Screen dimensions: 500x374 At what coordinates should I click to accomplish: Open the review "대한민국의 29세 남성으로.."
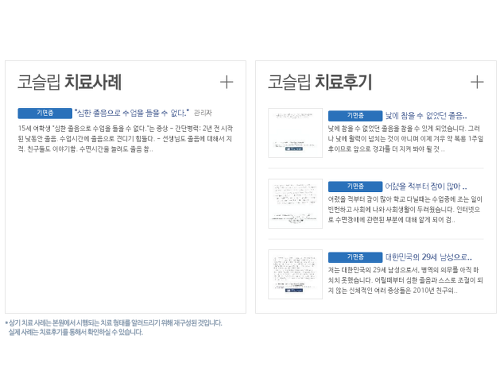coord(429,257)
